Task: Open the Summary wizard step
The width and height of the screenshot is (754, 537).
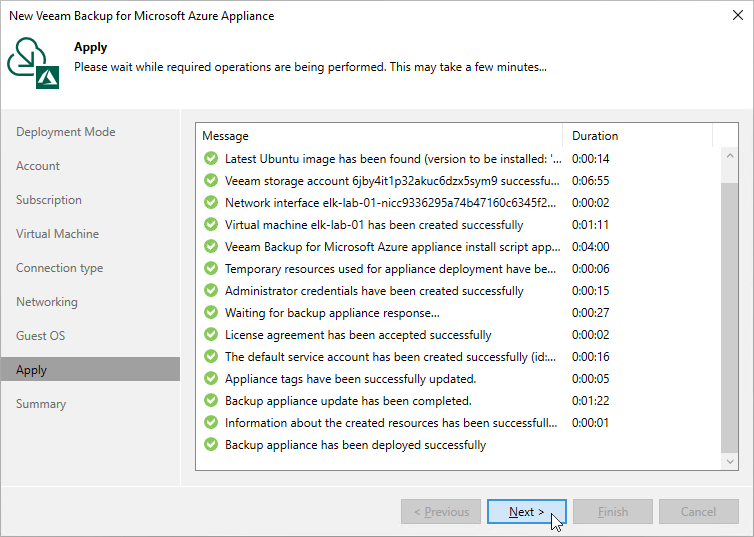Action: pyautogui.click(x=41, y=404)
